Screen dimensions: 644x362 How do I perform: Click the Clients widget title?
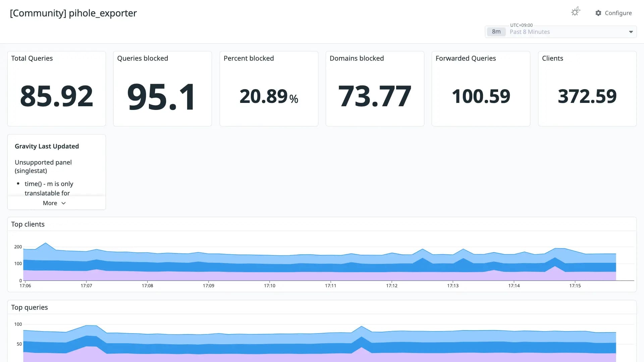pos(552,58)
